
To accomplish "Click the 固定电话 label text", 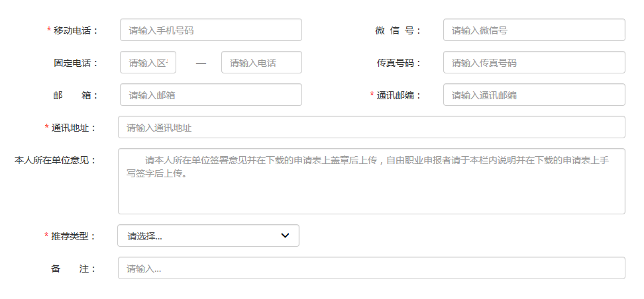I will click(x=76, y=63).
